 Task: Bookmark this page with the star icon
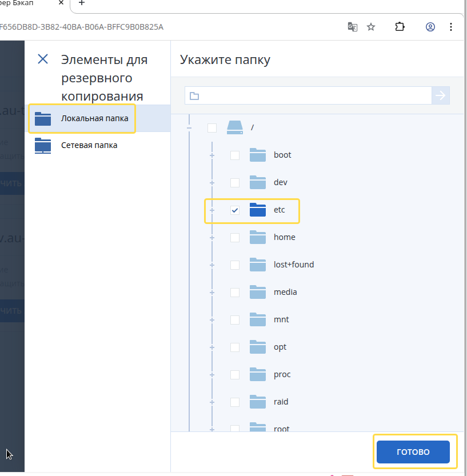pyautogui.click(x=371, y=27)
